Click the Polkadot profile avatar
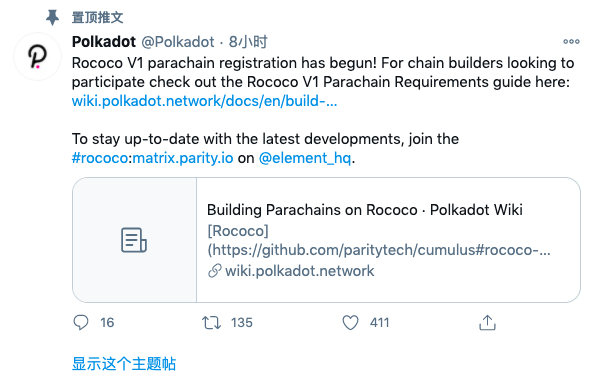This screenshot has width=595, height=384. click(x=38, y=57)
